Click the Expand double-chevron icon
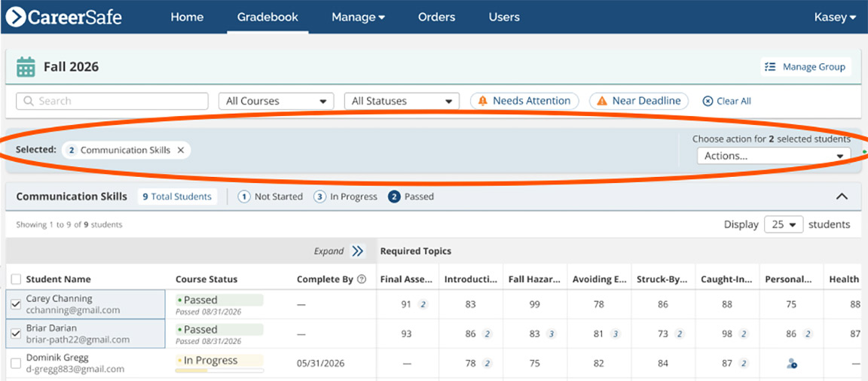The width and height of the screenshot is (868, 381). (358, 251)
